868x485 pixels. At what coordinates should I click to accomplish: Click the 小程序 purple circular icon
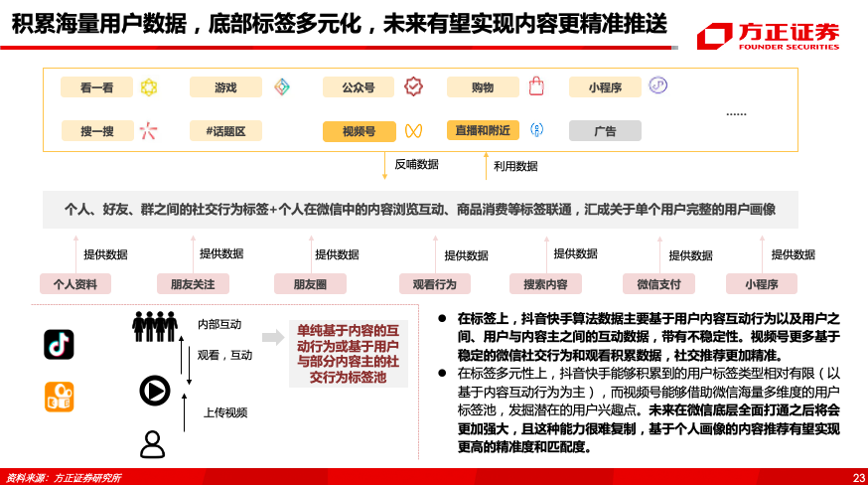pos(658,85)
